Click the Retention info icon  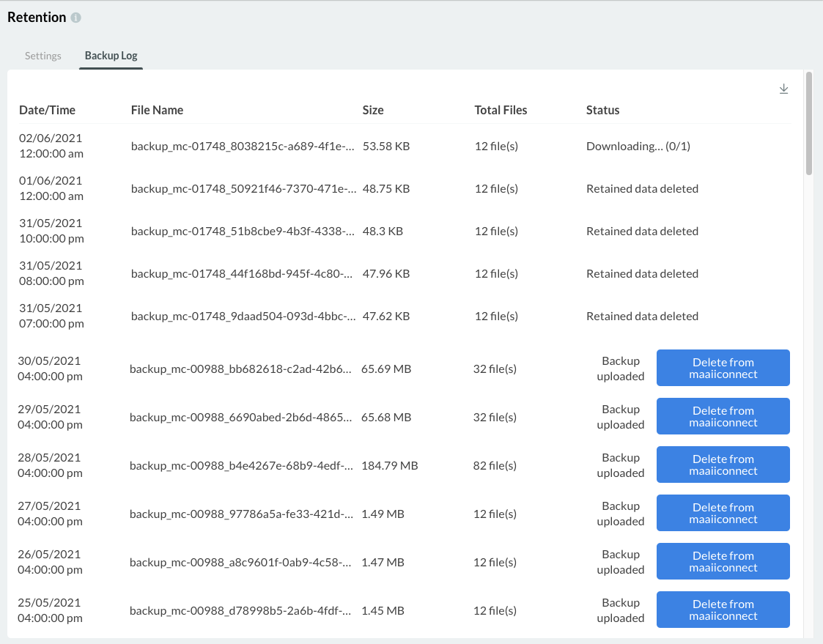pyautogui.click(x=76, y=18)
